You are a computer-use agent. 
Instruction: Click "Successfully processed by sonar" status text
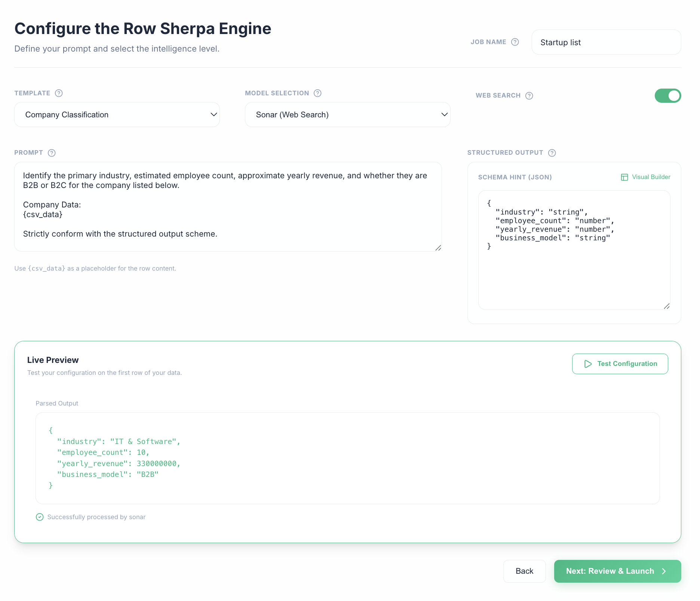(96, 517)
